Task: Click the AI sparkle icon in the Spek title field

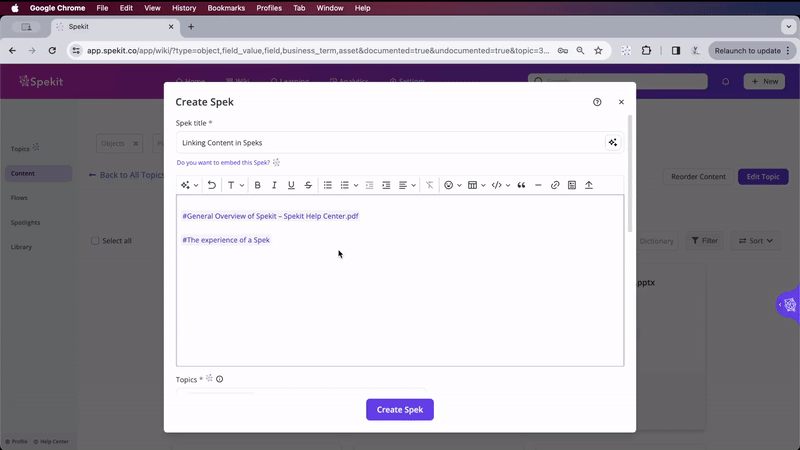Action: pos(613,143)
